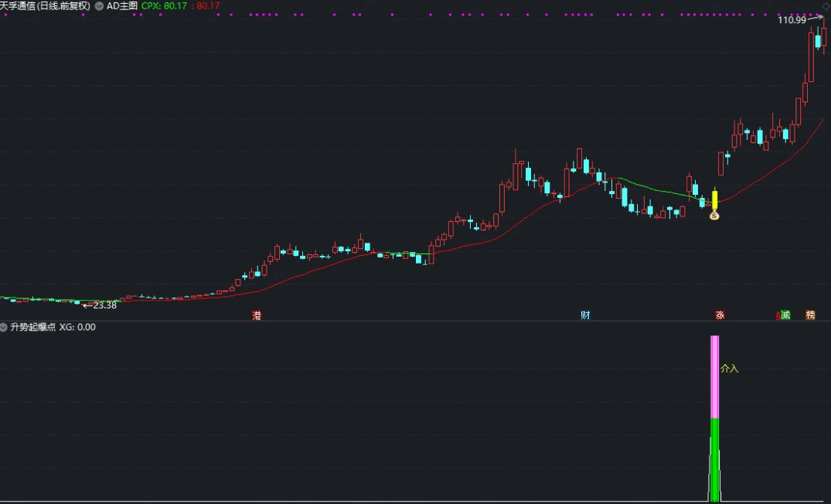Click the 升势起爆点 indicator name
The width and height of the screenshot is (831, 504).
tap(33, 328)
